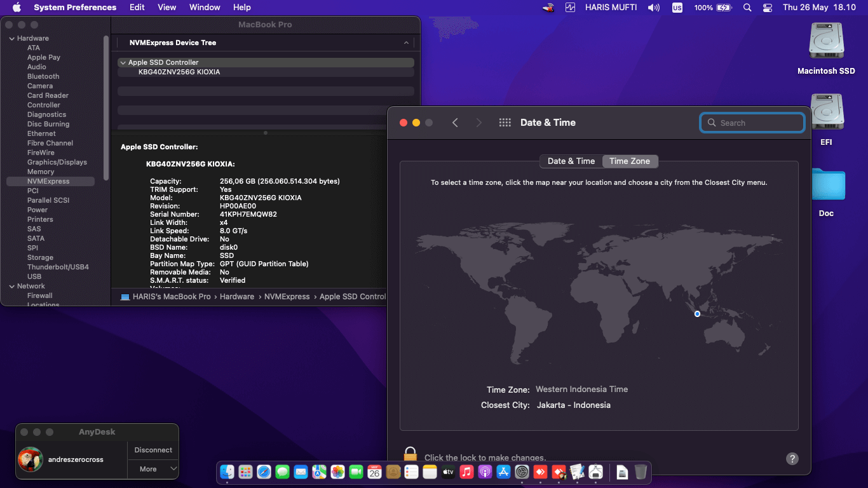Open App Store from the Dock
This screenshot has height=488, width=868.
point(503,472)
